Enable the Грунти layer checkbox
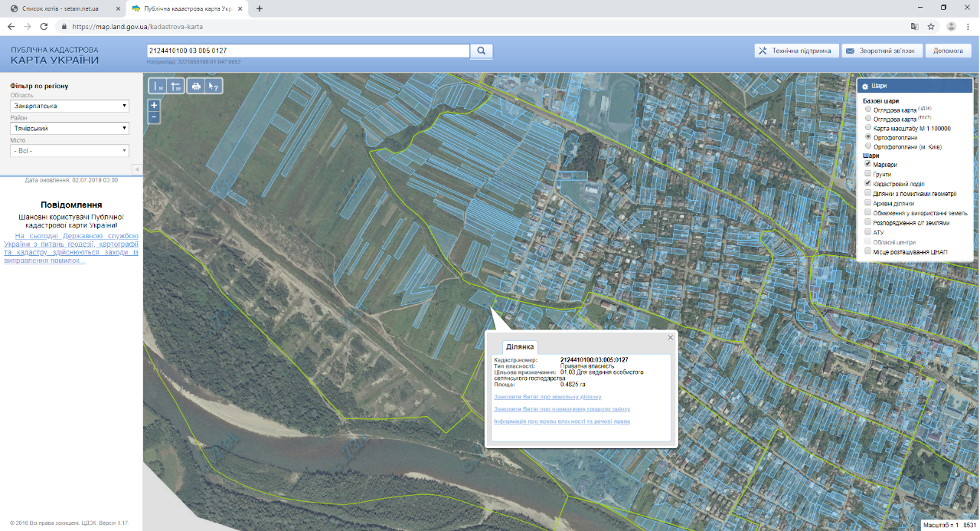 (x=867, y=175)
